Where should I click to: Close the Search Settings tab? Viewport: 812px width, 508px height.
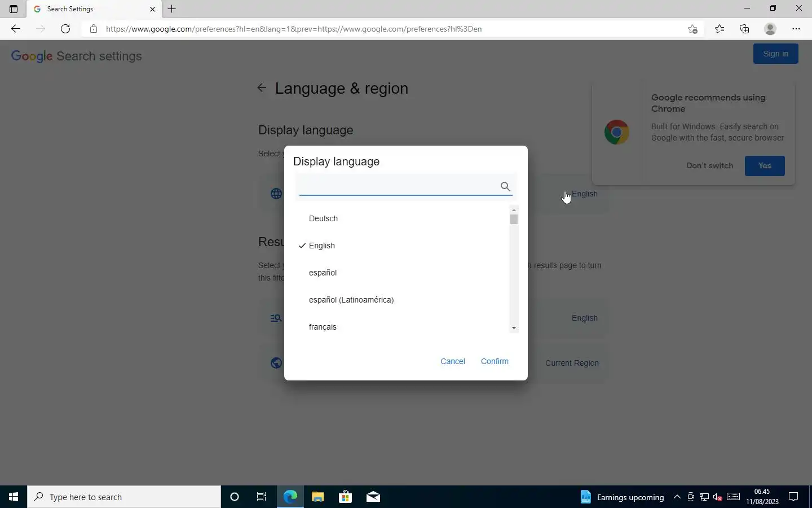pos(152,9)
